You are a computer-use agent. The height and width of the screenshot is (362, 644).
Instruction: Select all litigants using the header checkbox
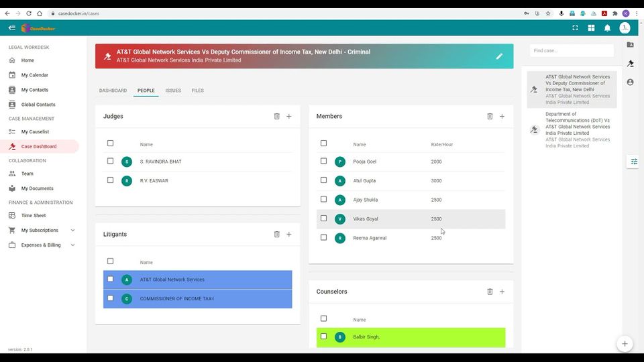tap(110, 261)
